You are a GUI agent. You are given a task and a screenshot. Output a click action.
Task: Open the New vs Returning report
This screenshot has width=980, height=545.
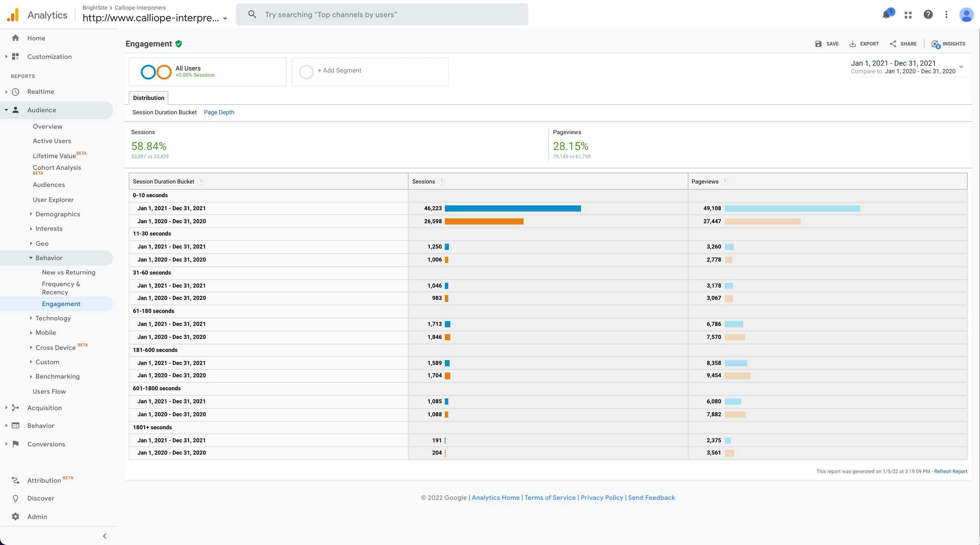[68, 272]
